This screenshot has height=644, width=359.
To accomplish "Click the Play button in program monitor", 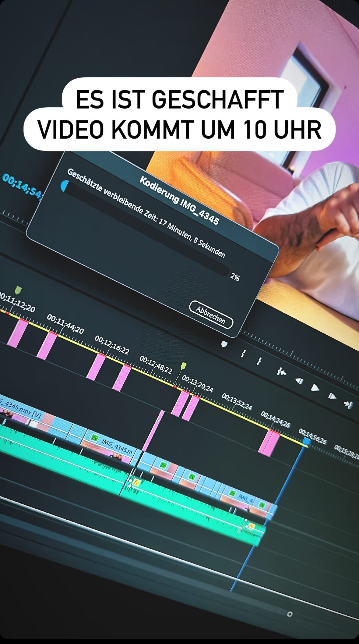I will point(315,388).
